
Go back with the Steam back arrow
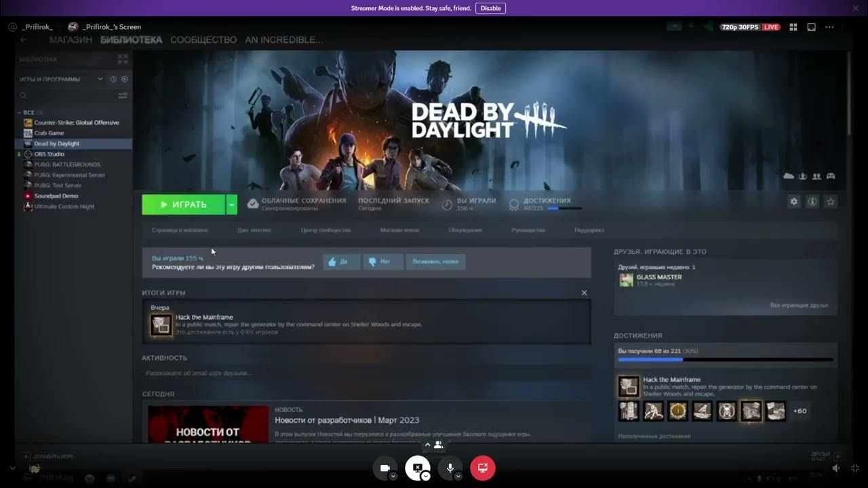tap(24, 40)
